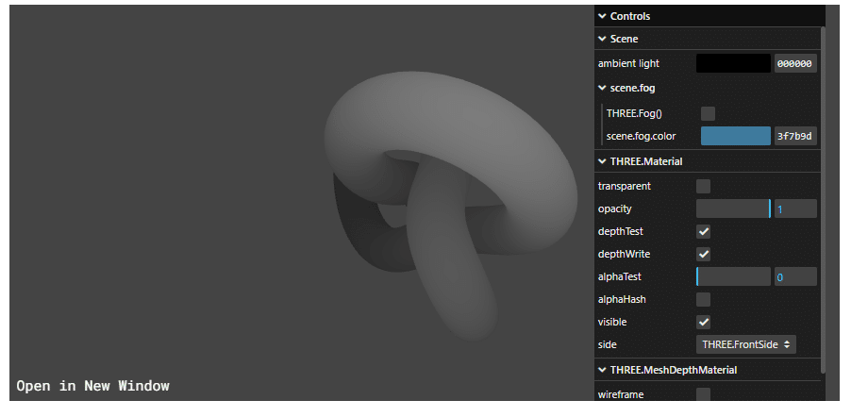Open the scene.fog.color blue swatch
The width and height of the screenshot is (868, 417).
coord(736,136)
